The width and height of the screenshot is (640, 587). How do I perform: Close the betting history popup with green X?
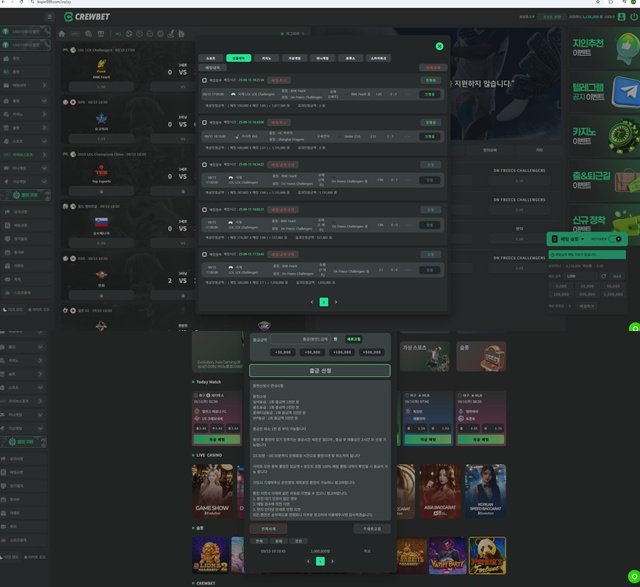(439, 46)
